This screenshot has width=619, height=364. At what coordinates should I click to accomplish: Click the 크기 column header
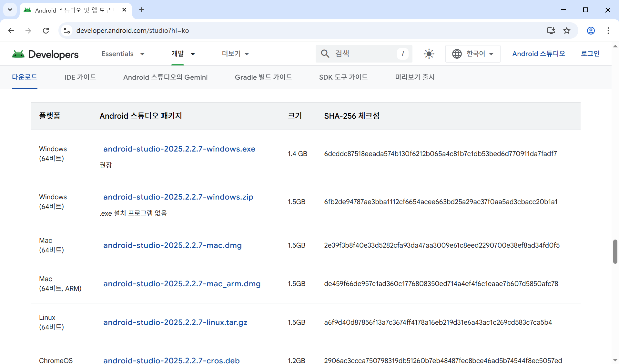click(x=295, y=116)
